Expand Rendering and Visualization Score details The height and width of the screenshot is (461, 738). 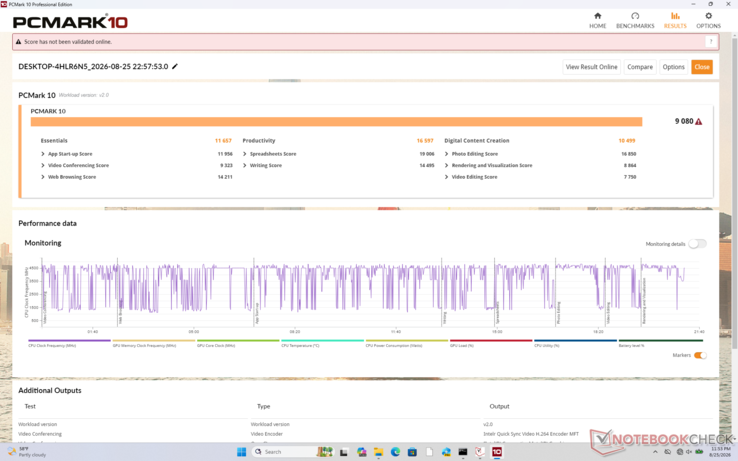(447, 165)
